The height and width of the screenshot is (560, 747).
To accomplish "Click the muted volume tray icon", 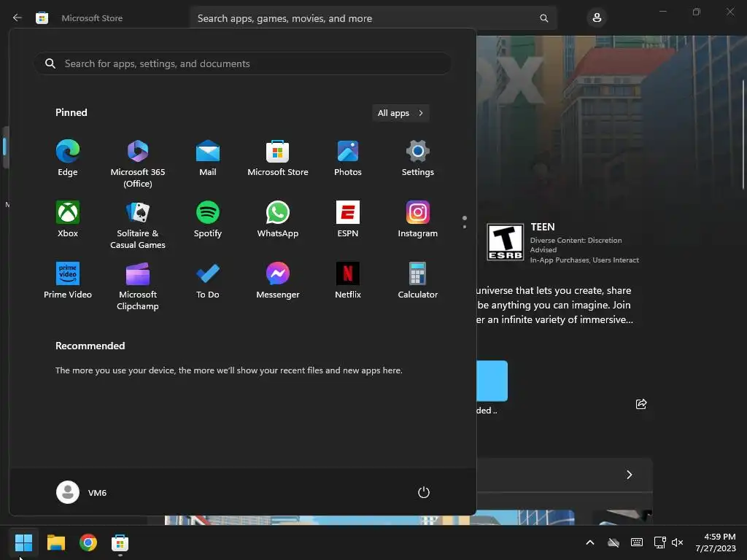I will (x=677, y=542).
